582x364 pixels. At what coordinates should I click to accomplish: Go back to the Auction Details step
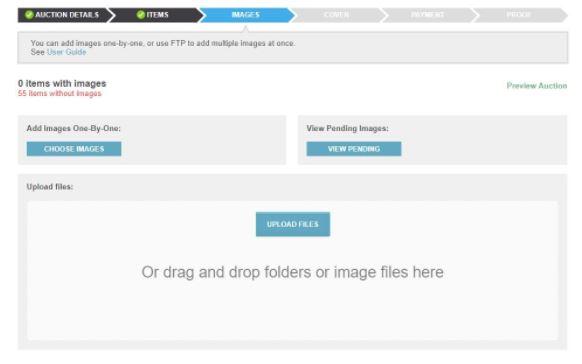tap(63, 15)
